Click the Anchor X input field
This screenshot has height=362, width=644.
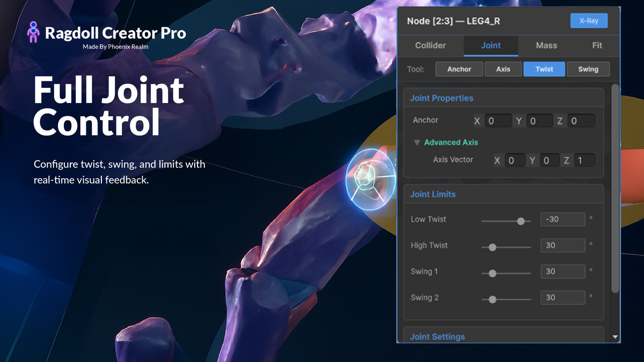[x=498, y=121]
